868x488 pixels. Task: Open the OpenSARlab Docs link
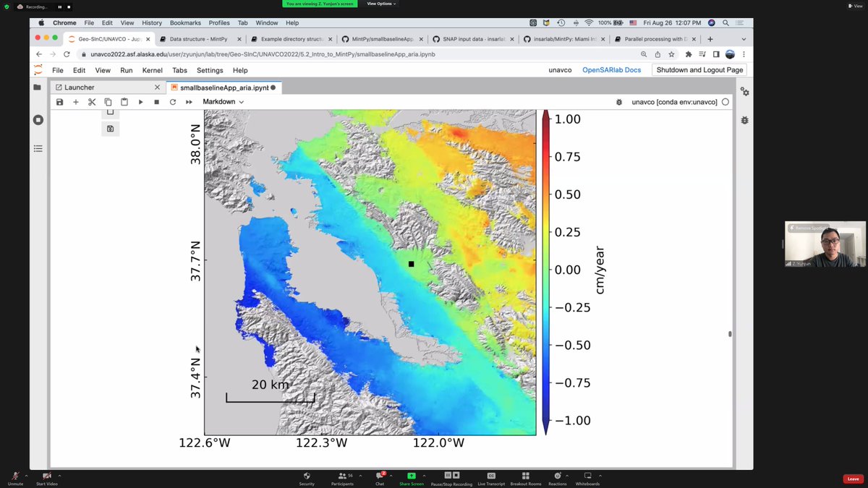point(612,70)
